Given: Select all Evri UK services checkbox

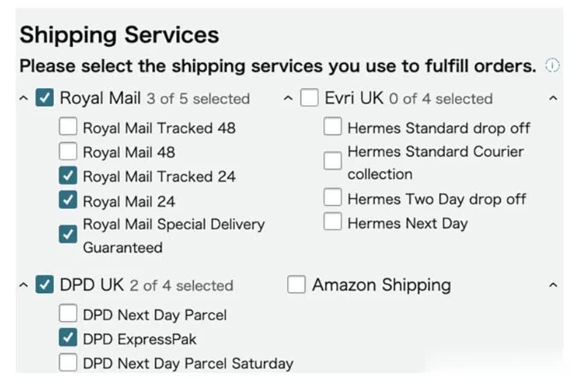Looking at the screenshot, I should (309, 98).
